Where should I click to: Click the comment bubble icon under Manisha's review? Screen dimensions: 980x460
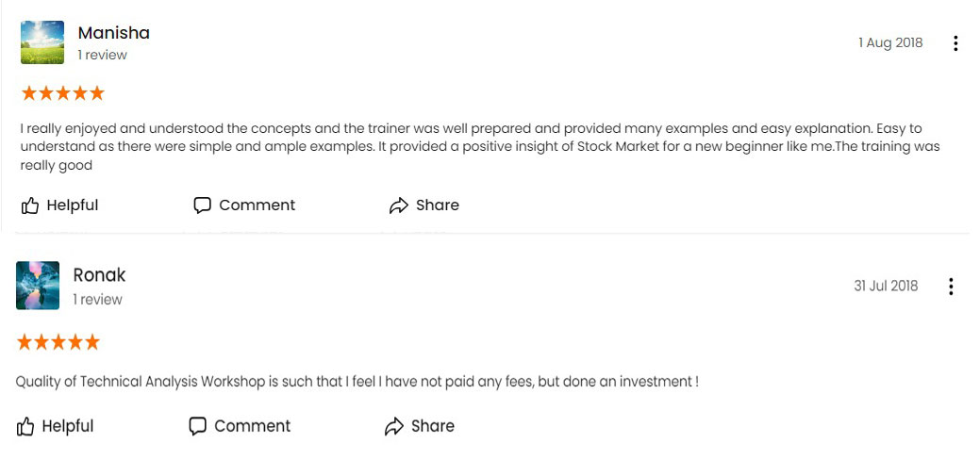pos(202,205)
